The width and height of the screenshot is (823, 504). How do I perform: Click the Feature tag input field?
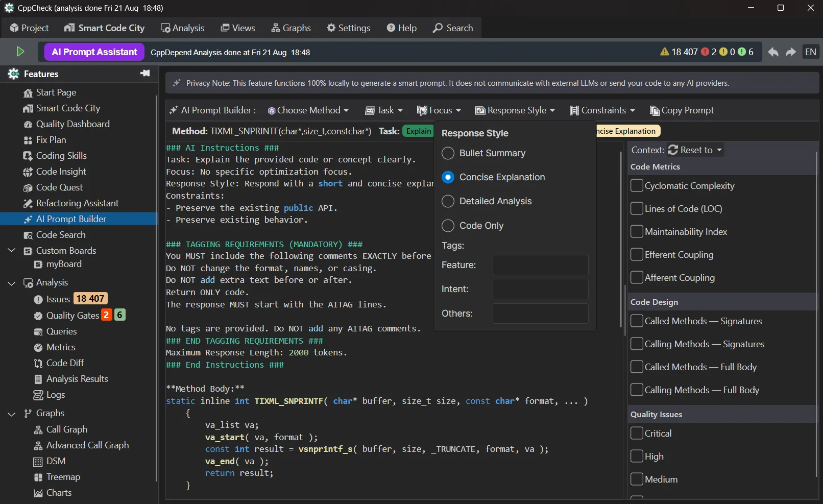point(540,265)
